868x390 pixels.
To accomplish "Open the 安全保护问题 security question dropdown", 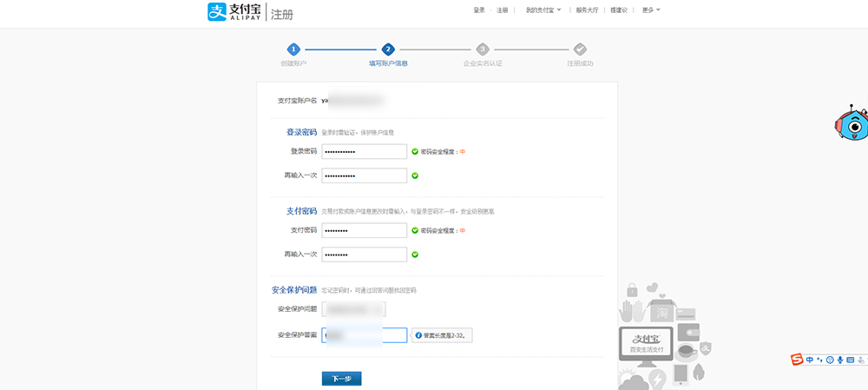I will point(353,309).
